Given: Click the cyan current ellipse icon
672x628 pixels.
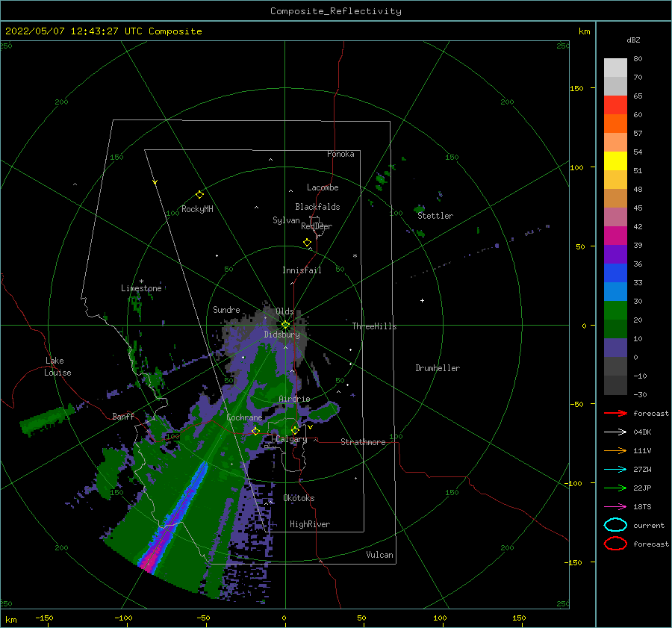Looking at the screenshot, I should tap(615, 525).
